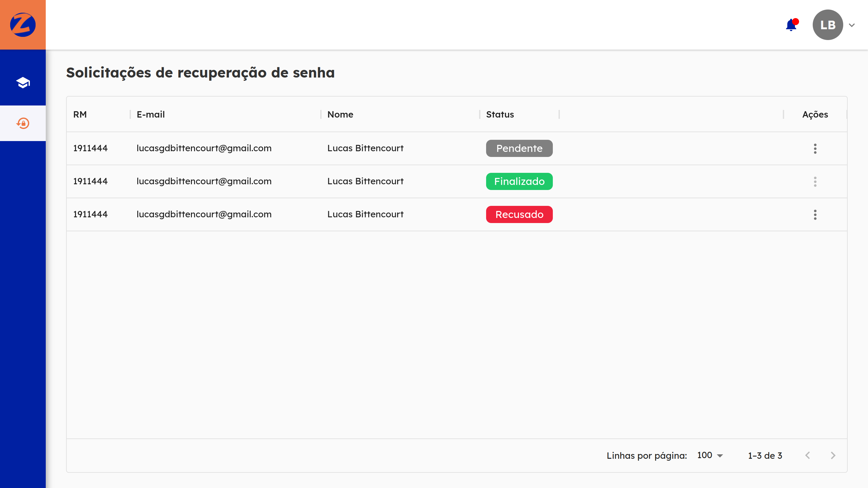Image resolution: width=868 pixels, height=488 pixels.
Task: Open actions menu for the Recusado row
Action: click(x=815, y=214)
